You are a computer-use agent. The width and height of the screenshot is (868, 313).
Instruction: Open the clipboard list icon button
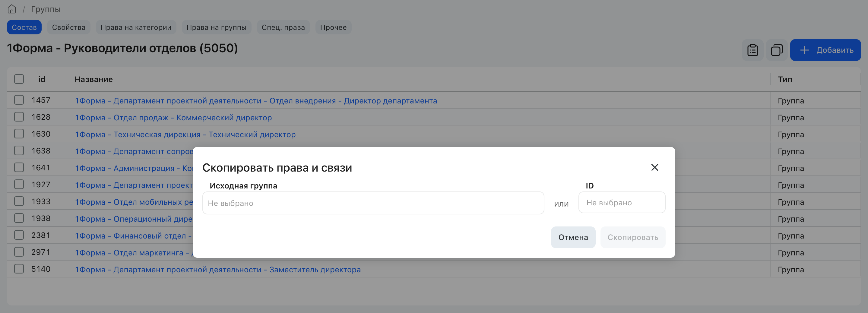[x=753, y=50]
